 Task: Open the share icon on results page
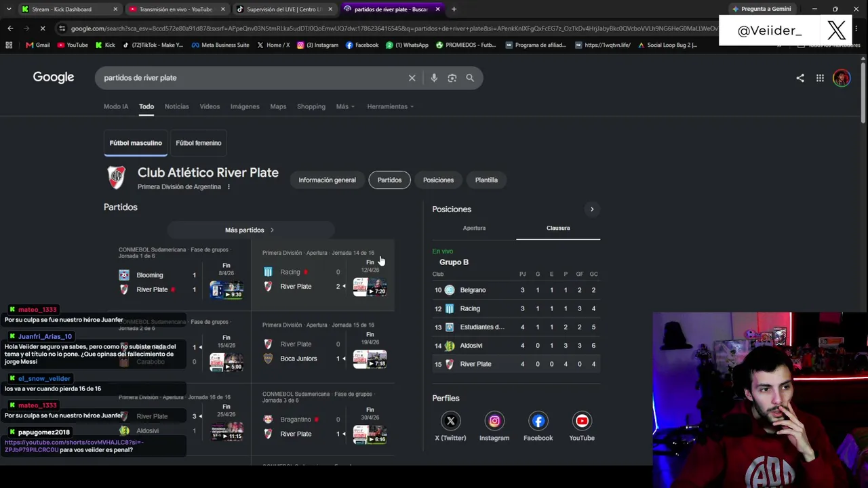(x=800, y=78)
